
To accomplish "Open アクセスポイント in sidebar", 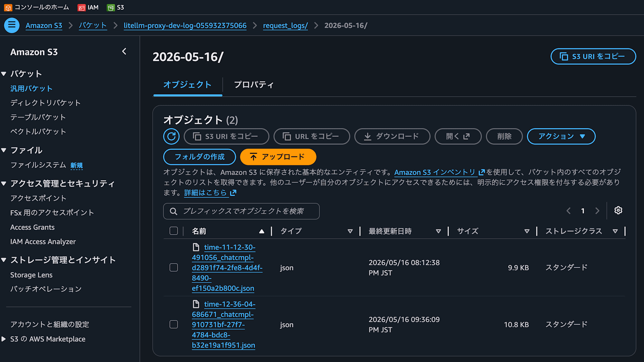I will pos(38,198).
